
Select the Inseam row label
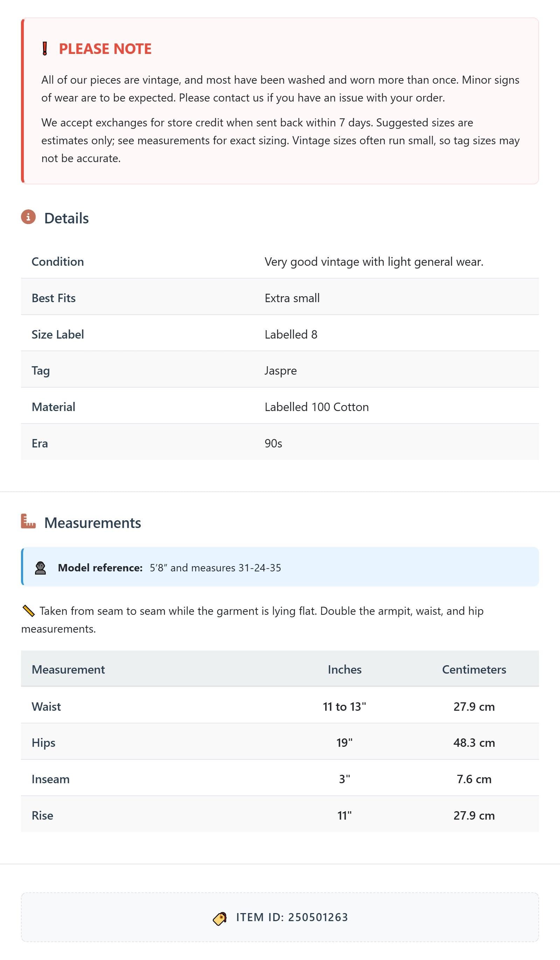[x=51, y=779]
